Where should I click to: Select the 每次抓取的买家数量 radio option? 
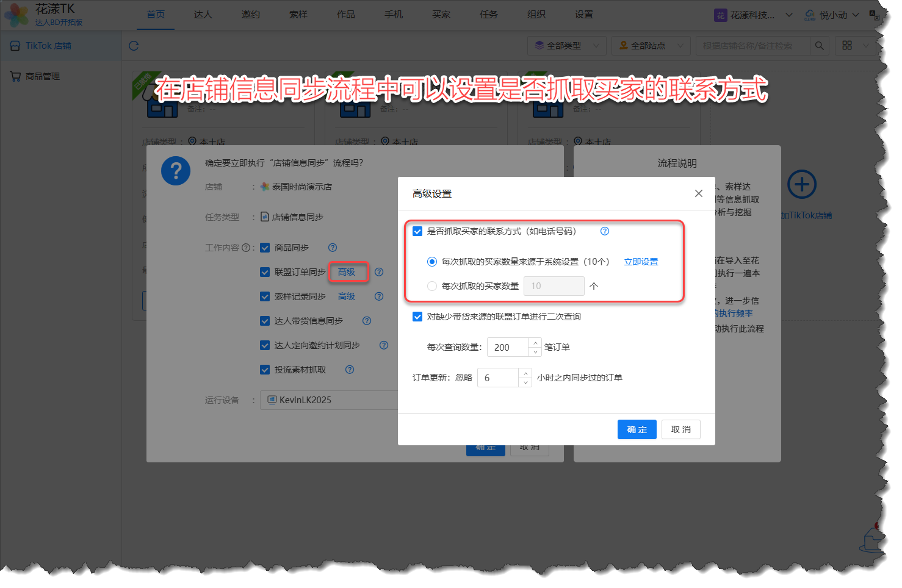tap(432, 286)
